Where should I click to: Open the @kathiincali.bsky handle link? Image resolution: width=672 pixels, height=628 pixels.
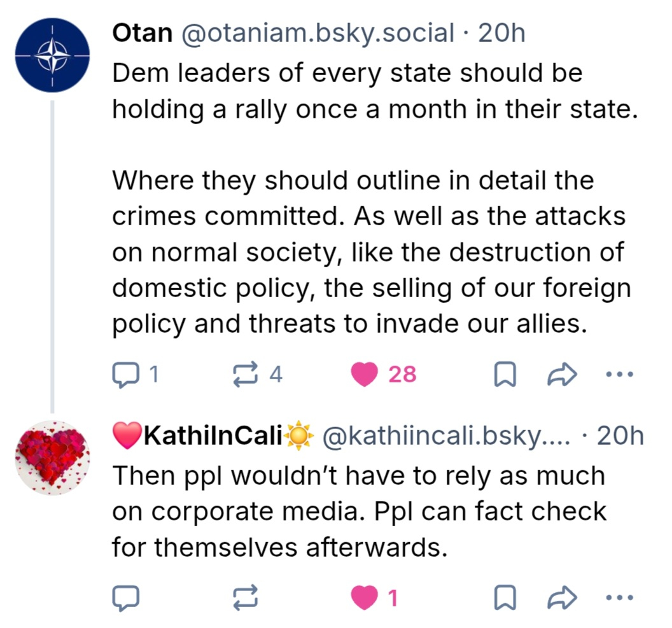449,436
